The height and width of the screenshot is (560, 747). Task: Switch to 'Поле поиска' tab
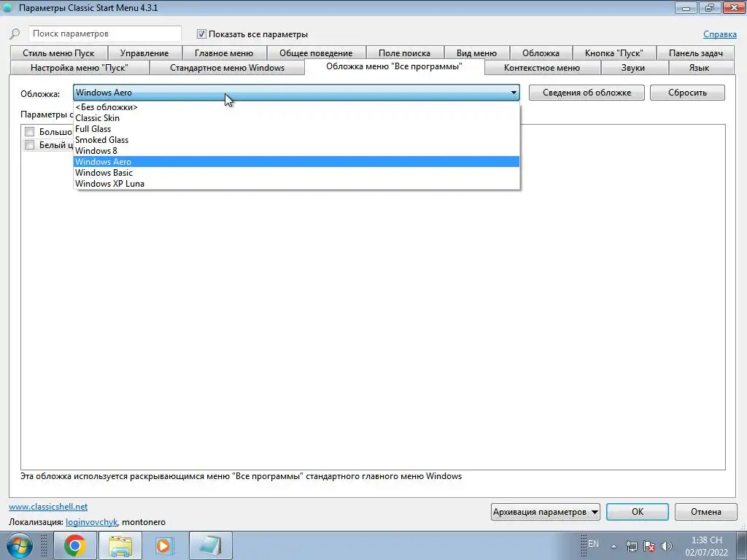pos(404,52)
